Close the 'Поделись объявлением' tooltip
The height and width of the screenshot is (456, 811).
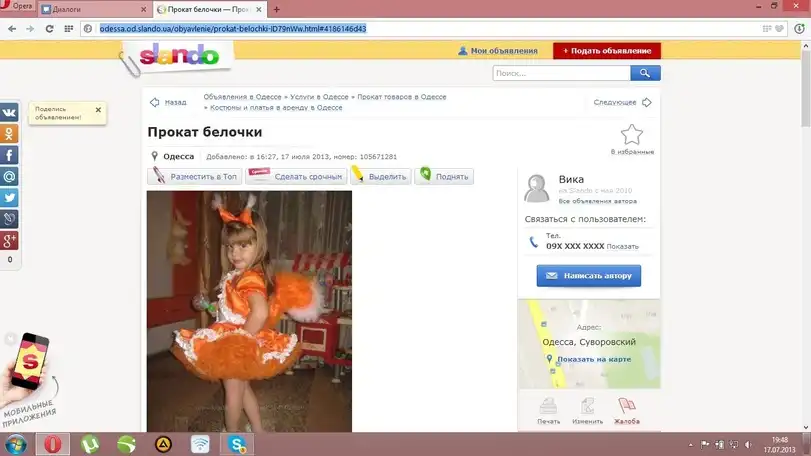(98, 110)
